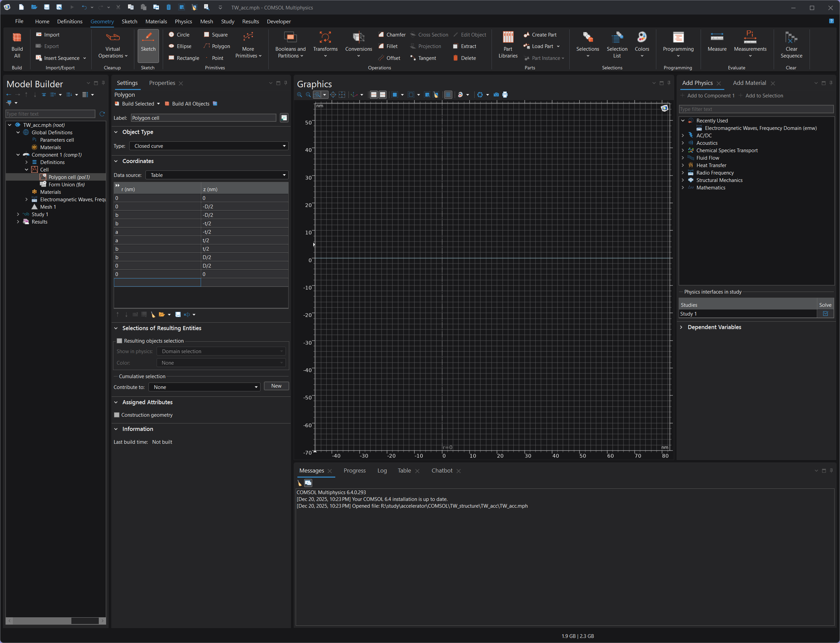Take a graphics snapshot with camera icon
The height and width of the screenshot is (643, 840).
point(496,94)
